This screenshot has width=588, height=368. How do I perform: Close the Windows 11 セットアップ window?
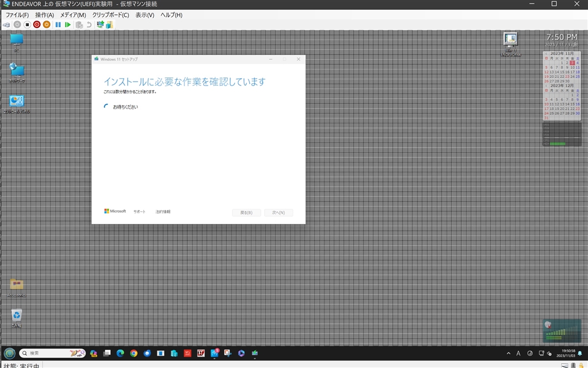coord(299,59)
